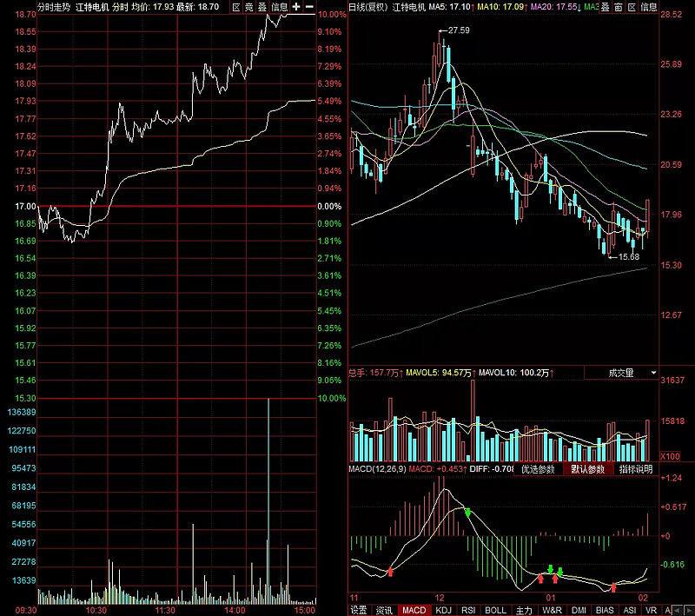Open 指标说明 indicator description

point(636,469)
